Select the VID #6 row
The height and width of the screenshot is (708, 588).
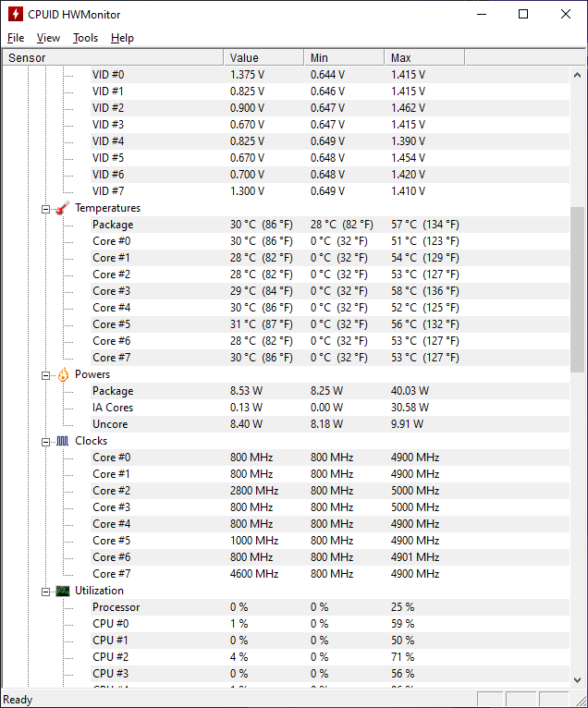coord(330,175)
